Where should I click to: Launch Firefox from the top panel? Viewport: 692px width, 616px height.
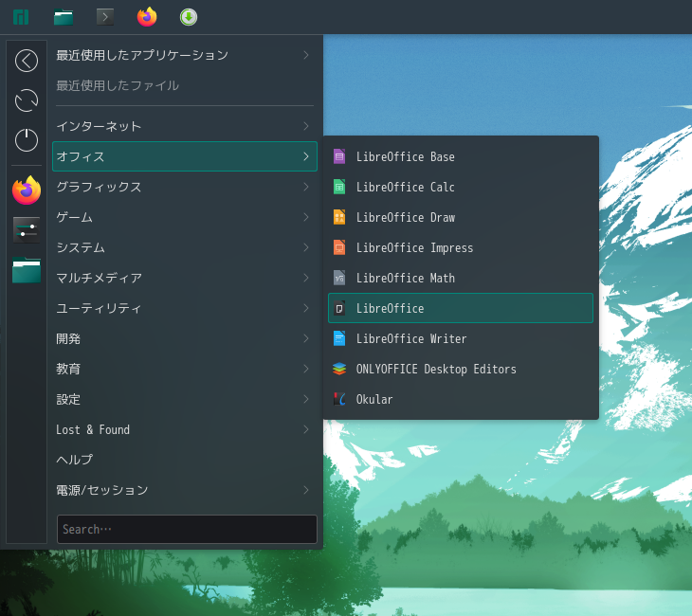[147, 17]
